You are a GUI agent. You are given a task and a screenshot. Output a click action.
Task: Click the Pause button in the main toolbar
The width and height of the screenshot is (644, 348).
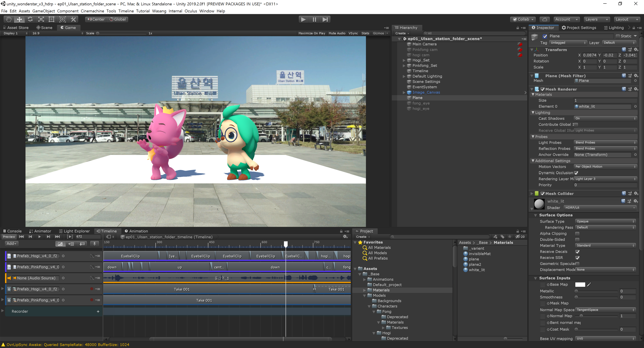click(x=314, y=19)
